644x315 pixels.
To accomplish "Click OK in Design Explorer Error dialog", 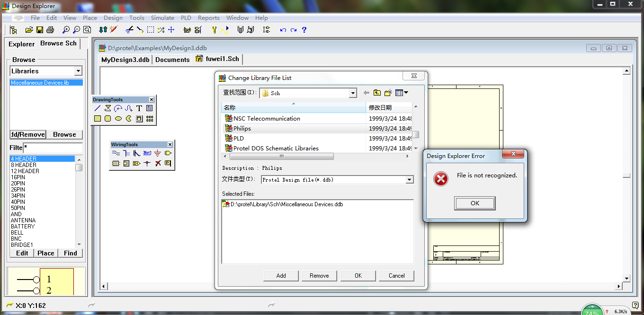I will coord(475,203).
